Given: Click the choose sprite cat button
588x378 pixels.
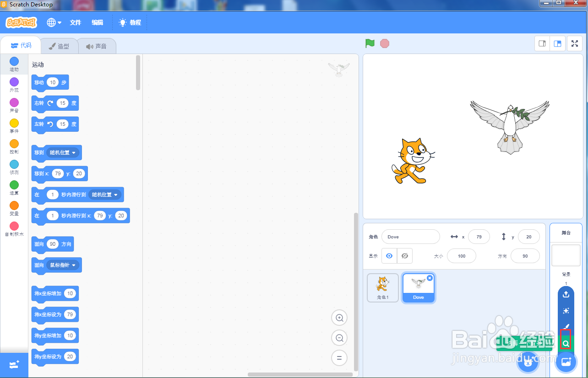Looking at the screenshot, I should [528, 362].
